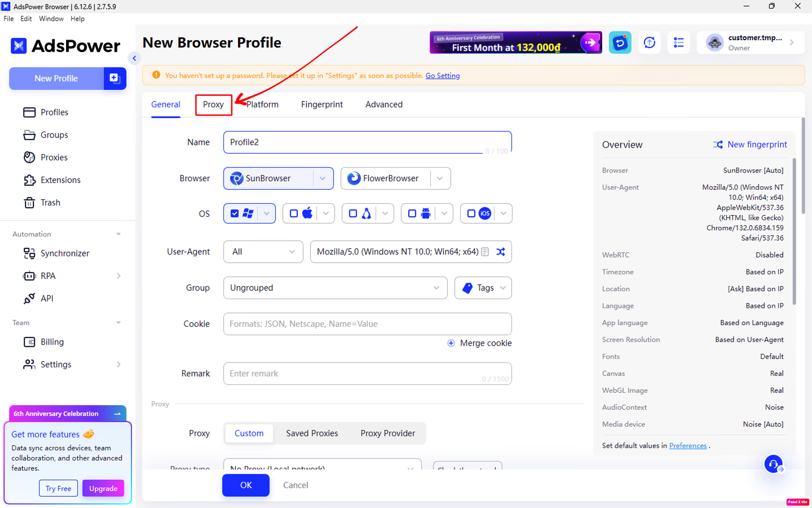
Task: Open the RPA robot icon
Action: (x=29, y=276)
